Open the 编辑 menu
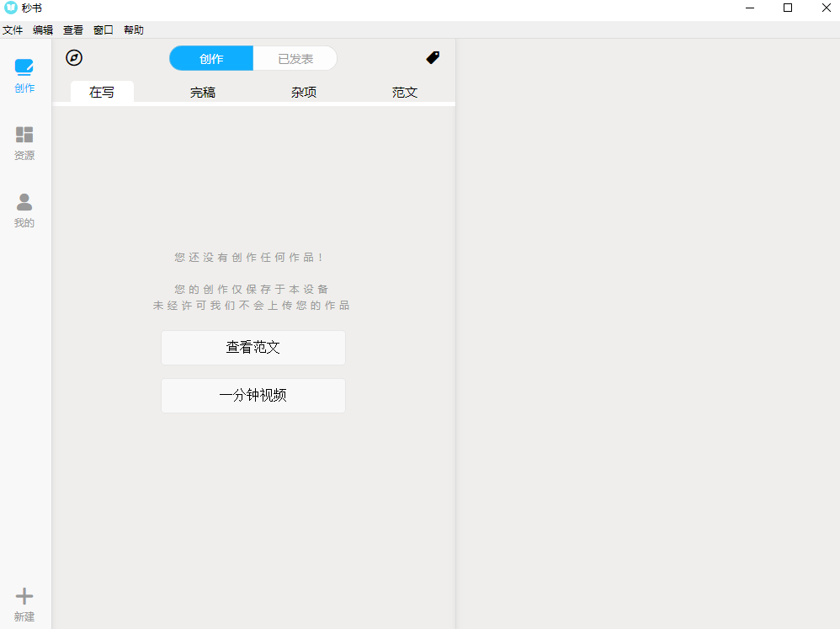 coord(42,29)
